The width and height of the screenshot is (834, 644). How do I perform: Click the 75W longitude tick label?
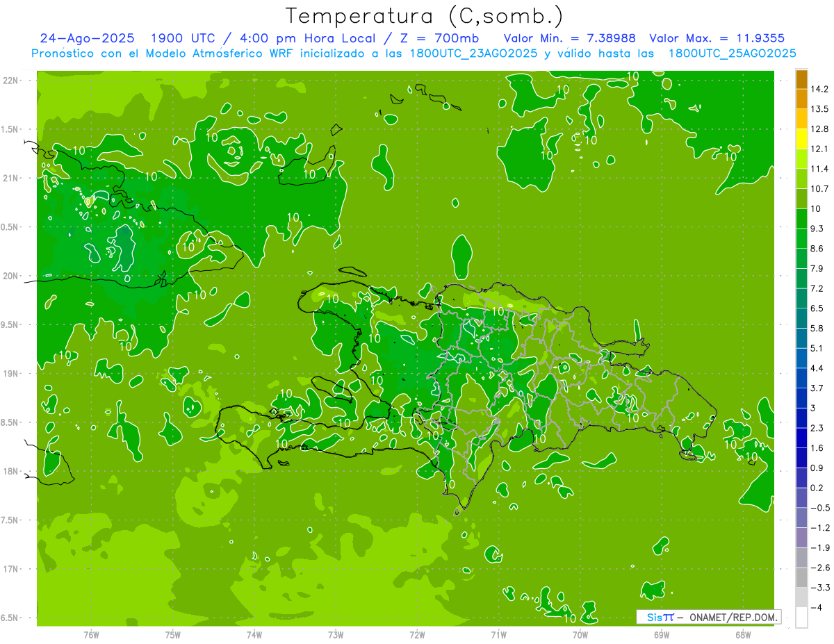(173, 635)
